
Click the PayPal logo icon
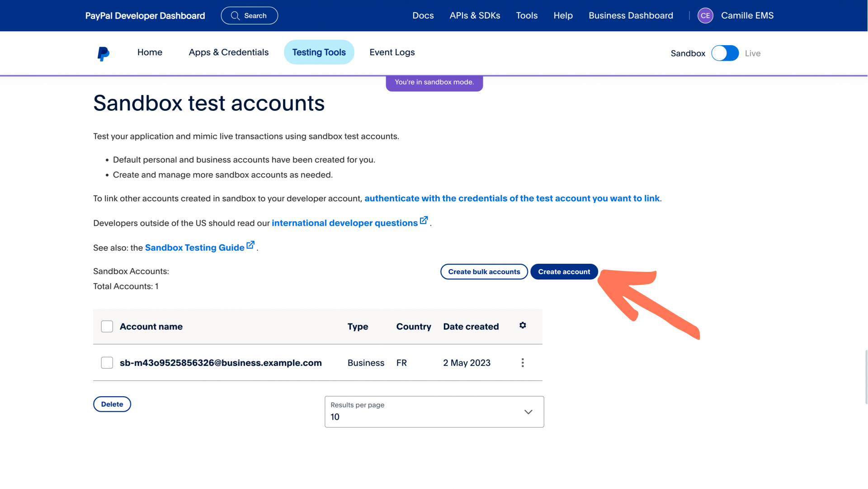(x=103, y=53)
